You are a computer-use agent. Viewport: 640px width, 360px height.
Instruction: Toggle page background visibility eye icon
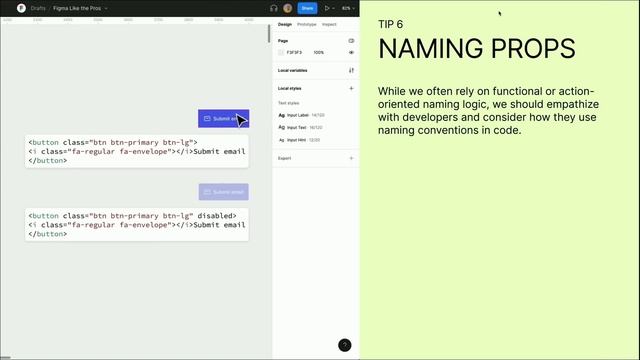pos(351,53)
